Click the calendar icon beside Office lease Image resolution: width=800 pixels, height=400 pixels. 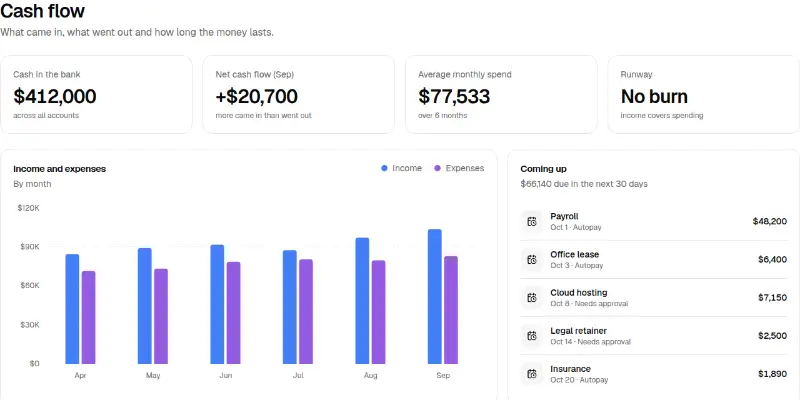pos(532,260)
